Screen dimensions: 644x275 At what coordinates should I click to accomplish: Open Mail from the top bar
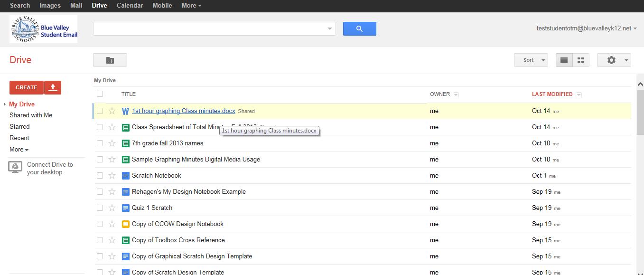pyautogui.click(x=76, y=6)
